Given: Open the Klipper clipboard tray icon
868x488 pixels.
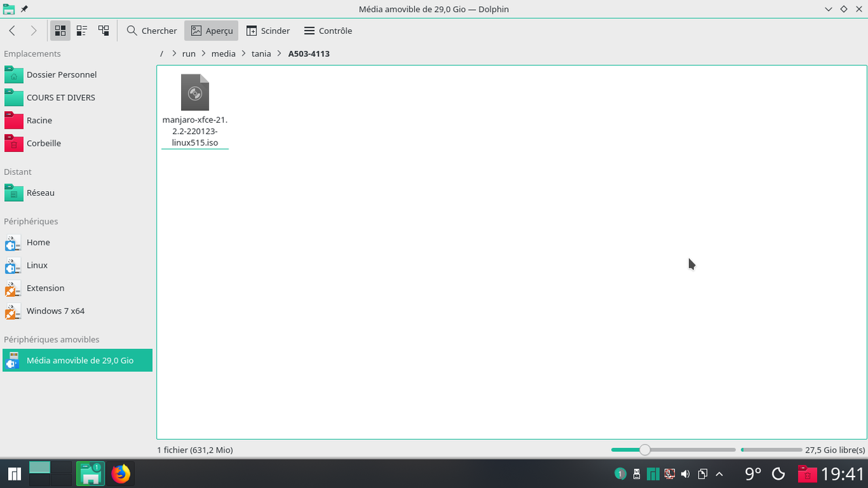Looking at the screenshot, I should pyautogui.click(x=703, y=473).
